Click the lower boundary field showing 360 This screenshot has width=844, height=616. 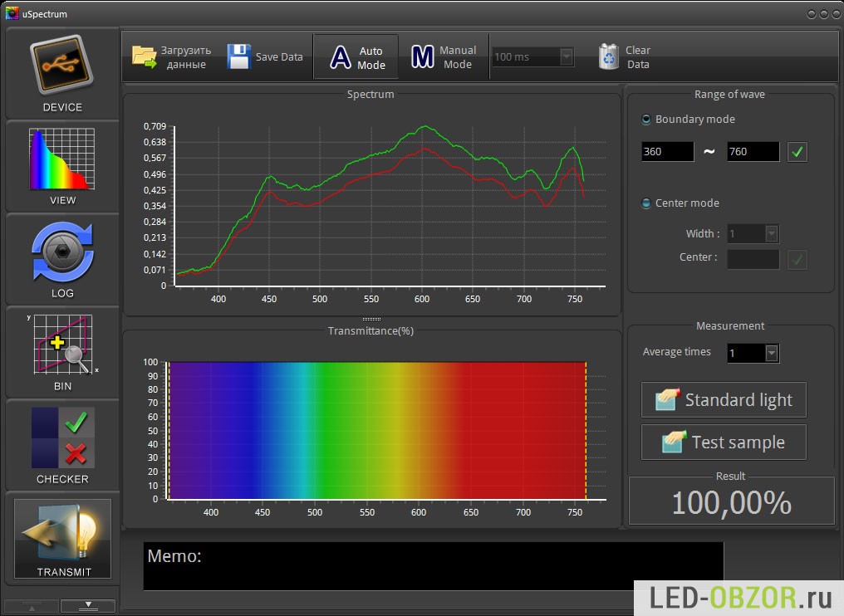click(x=667, y=152)
